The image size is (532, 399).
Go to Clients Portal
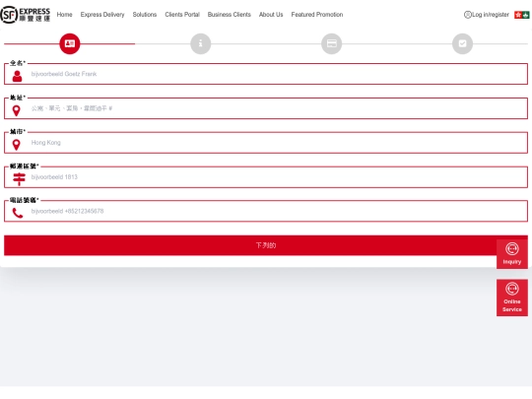click(x=182, y=15)
